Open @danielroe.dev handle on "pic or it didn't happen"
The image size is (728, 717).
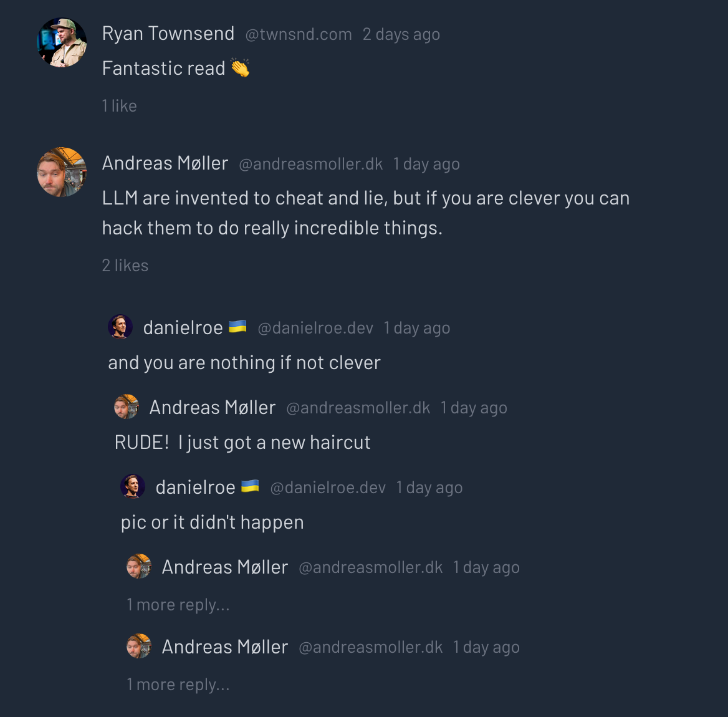[328, 488]
